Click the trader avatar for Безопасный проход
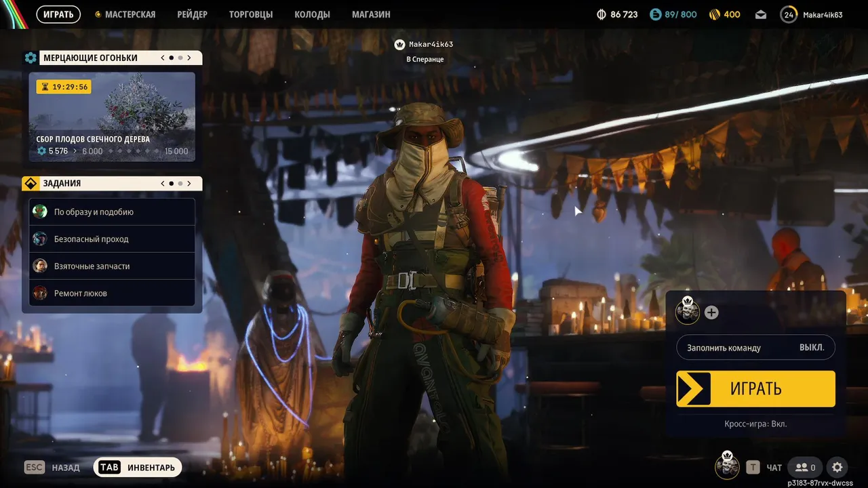The image size is (868, 488). click(40, 239)
